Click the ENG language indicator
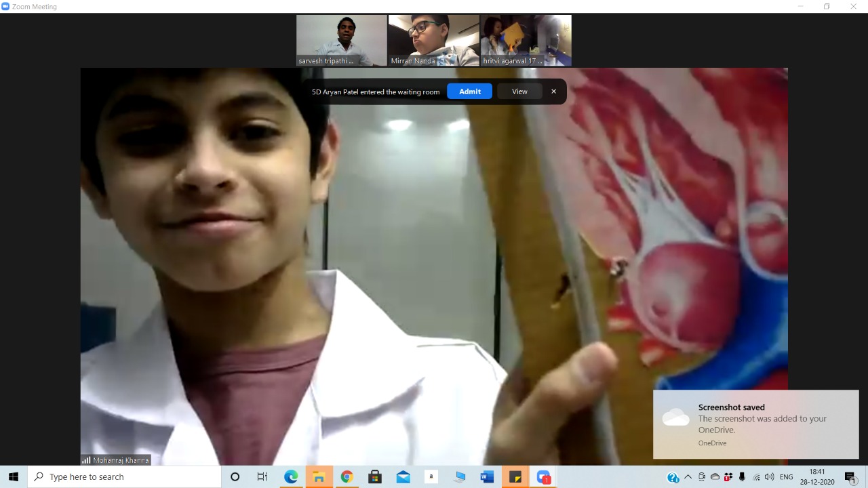Viewport: 868px width, 488px height. (x=787, y=477)
